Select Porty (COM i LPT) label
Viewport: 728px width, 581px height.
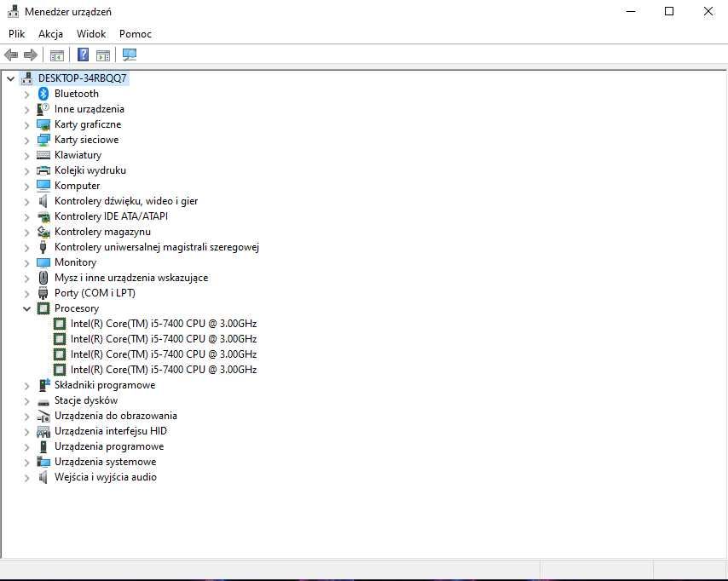tap(95, 293)
